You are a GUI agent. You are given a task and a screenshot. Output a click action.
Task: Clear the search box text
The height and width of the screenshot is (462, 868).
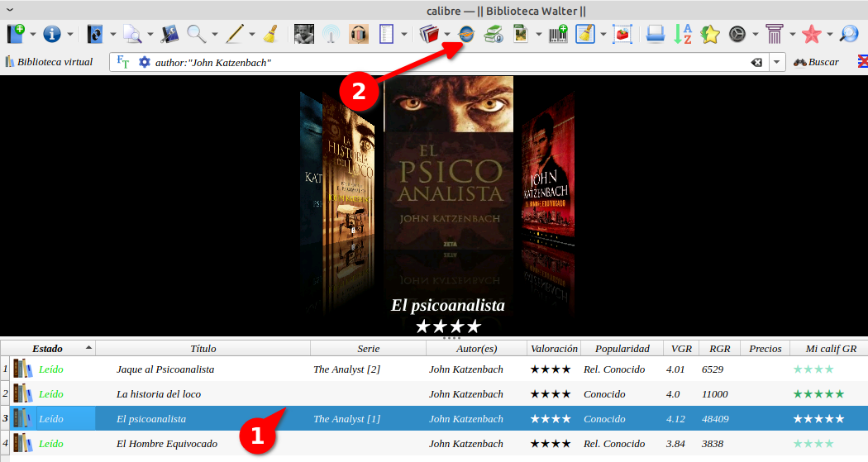point(756,63)
